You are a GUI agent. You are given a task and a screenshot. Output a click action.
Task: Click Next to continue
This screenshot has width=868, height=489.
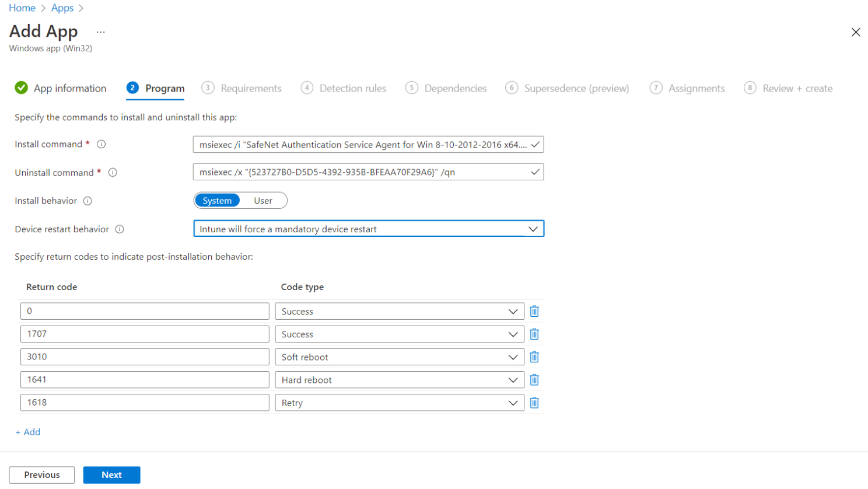(111, 475)
